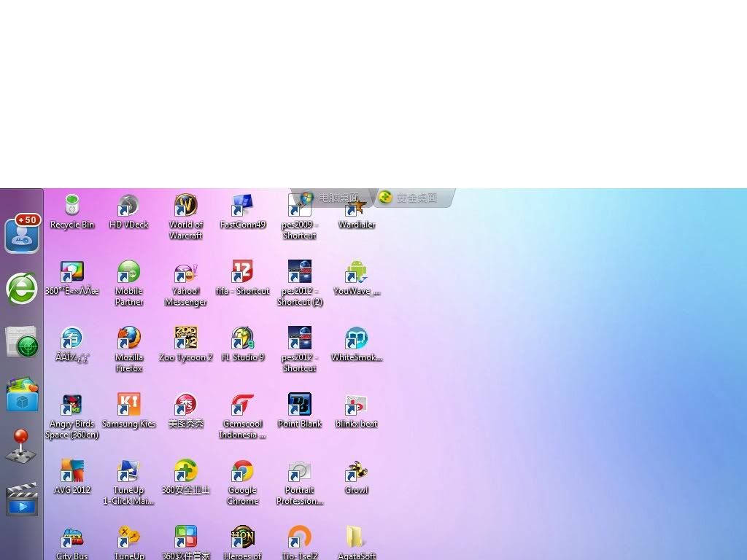Open Yahoo! Messenger icon
This screenshot has width=747, height=560.
(x=186, y=272)
